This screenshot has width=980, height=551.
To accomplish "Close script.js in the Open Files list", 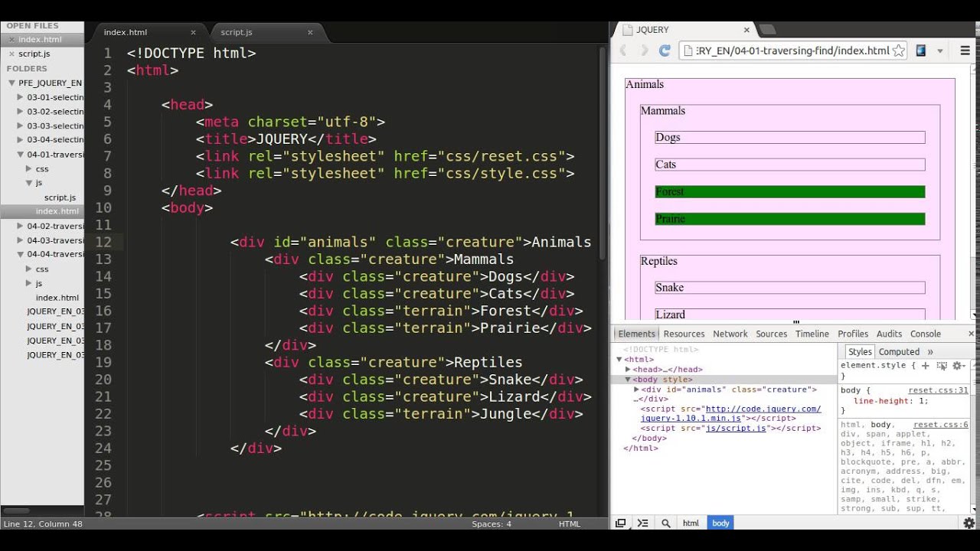I will click(11, 54).
